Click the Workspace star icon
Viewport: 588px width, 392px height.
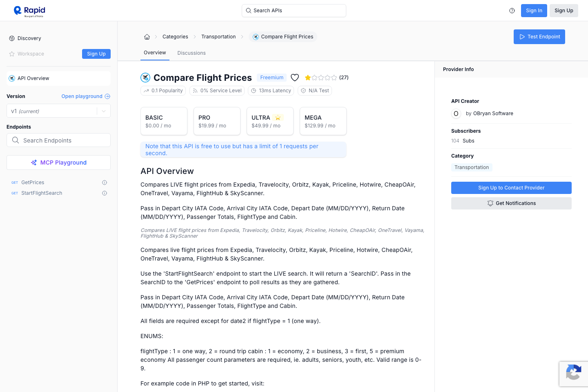point(12,53)
